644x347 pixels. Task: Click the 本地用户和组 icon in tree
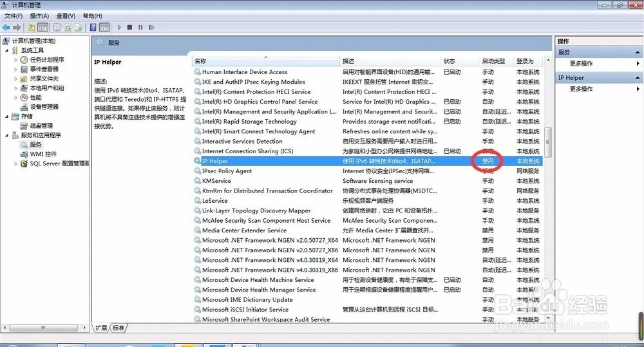(x=24, y=88)
